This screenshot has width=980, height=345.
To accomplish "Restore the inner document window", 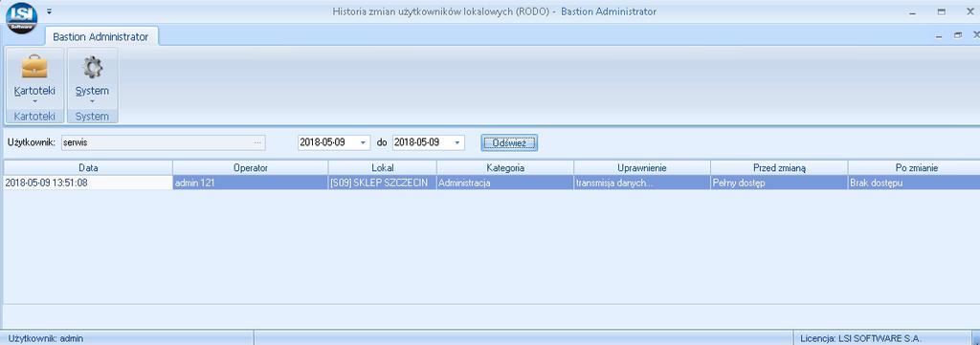I will [957, 36].
